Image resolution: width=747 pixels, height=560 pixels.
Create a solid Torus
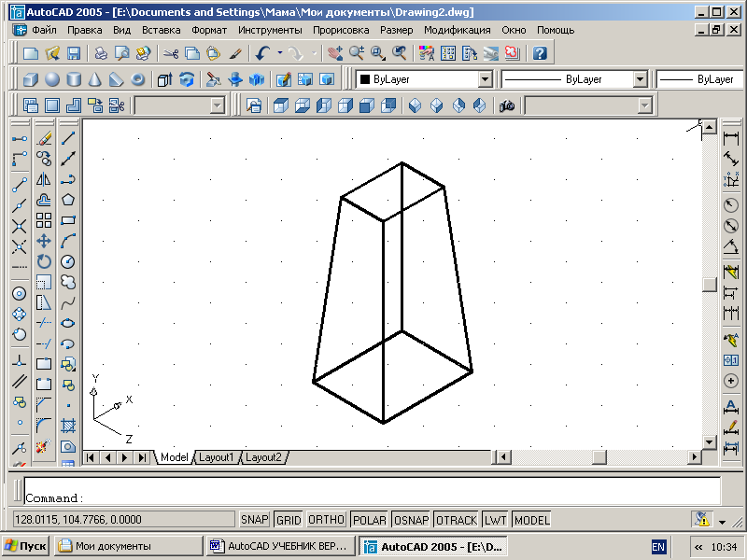click(x=137, y=79)
